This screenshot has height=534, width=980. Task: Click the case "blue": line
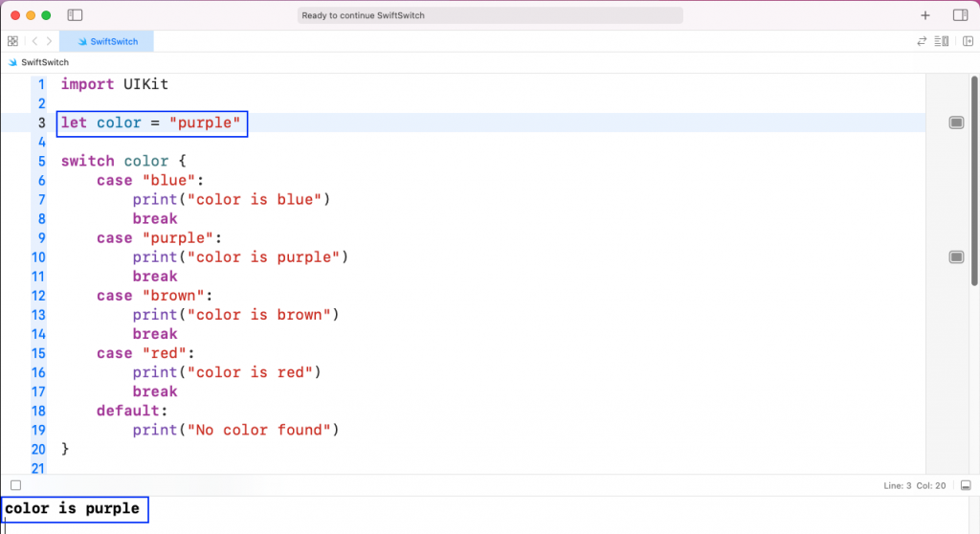150,181
